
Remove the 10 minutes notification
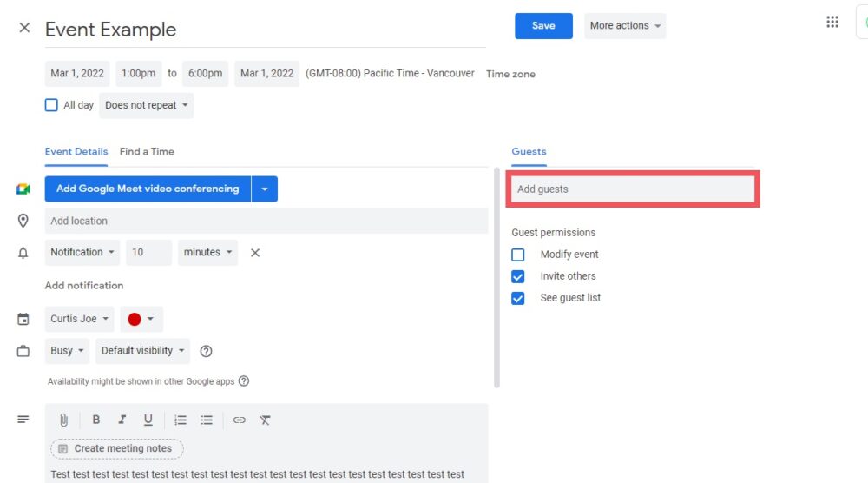(x=254, y=253)
